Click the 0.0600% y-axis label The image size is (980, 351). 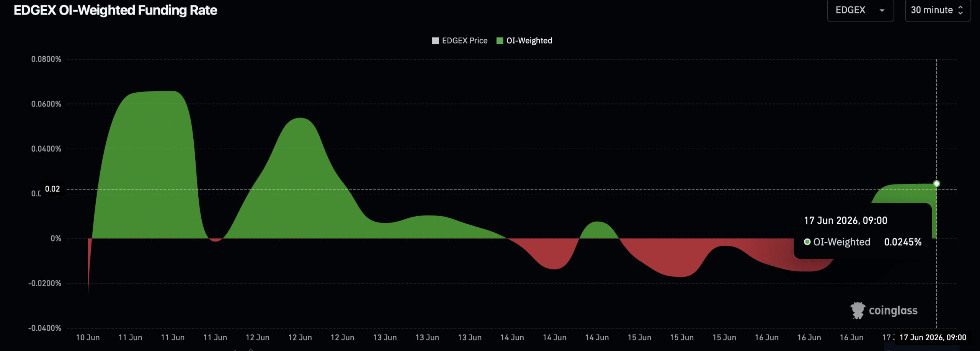coord(46,104)
